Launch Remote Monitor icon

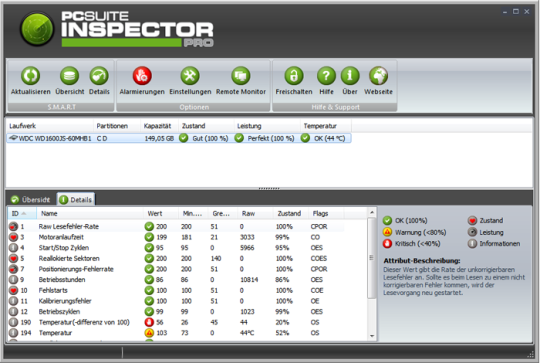pyautogui.click(x=241, y=76)
